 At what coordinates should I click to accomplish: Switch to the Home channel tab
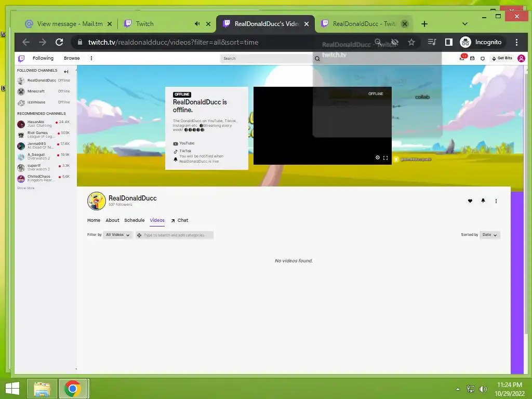tap(94, 220)
